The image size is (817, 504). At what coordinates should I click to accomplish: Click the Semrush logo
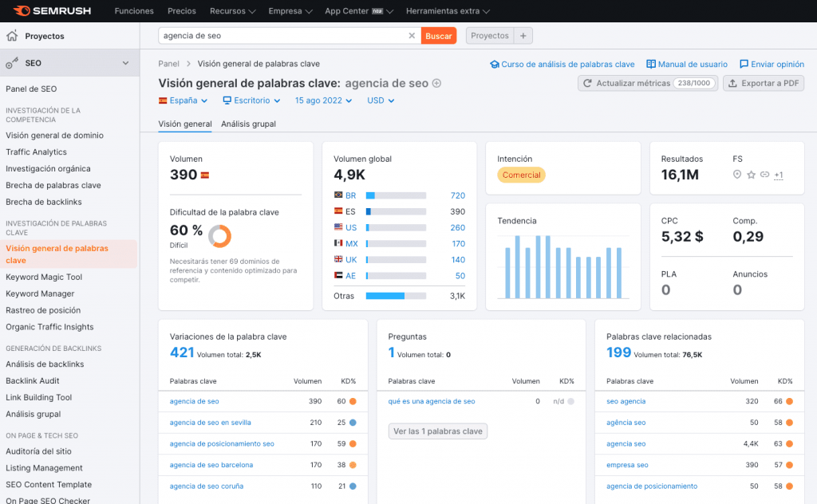52,10
